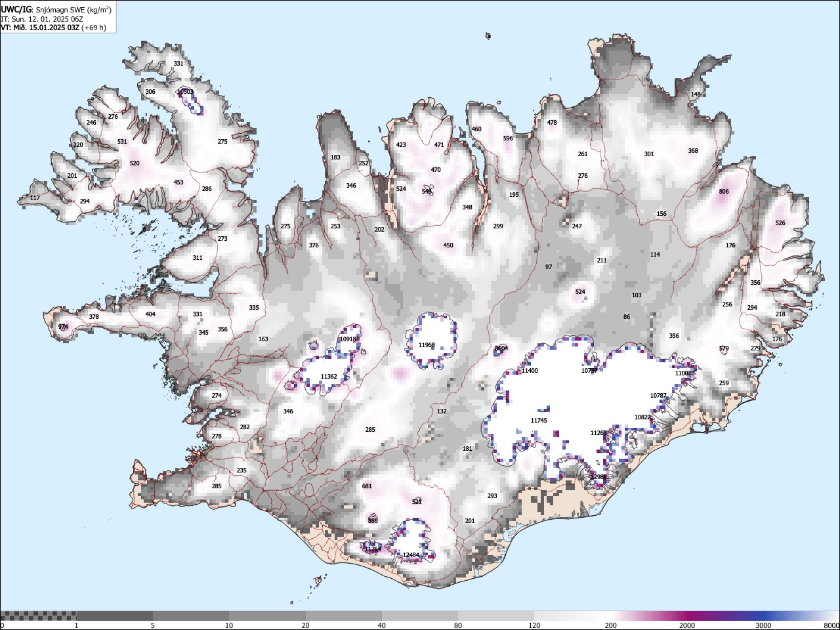Click the glacier value 11400
Image resolution: width=840 pixels, height=630 pixels.
pos(530,371)
